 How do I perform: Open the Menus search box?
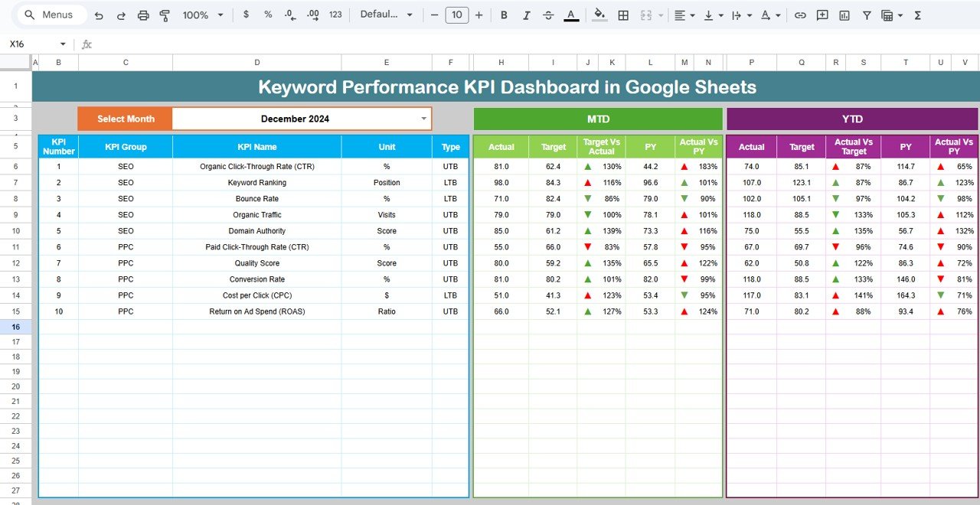tap(51, 14)
